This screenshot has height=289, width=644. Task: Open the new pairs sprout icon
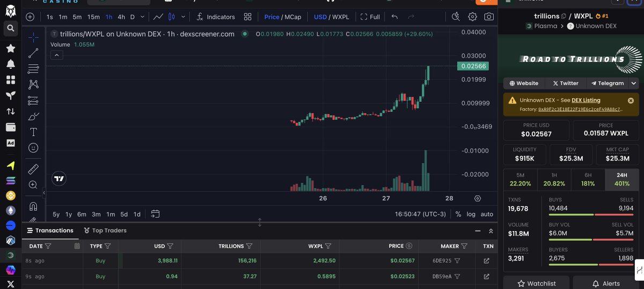click(x=10, y=96)
